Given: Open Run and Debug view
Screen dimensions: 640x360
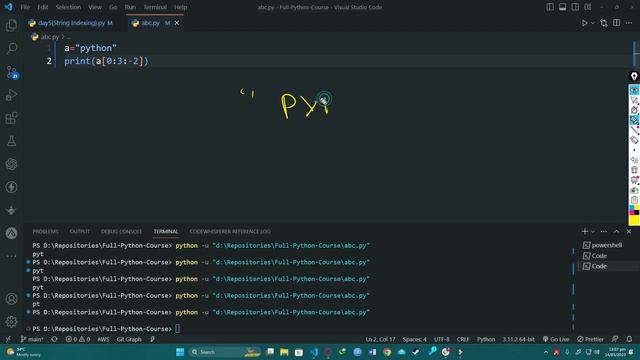Looking at the screenshot, I should pos(11,95).
